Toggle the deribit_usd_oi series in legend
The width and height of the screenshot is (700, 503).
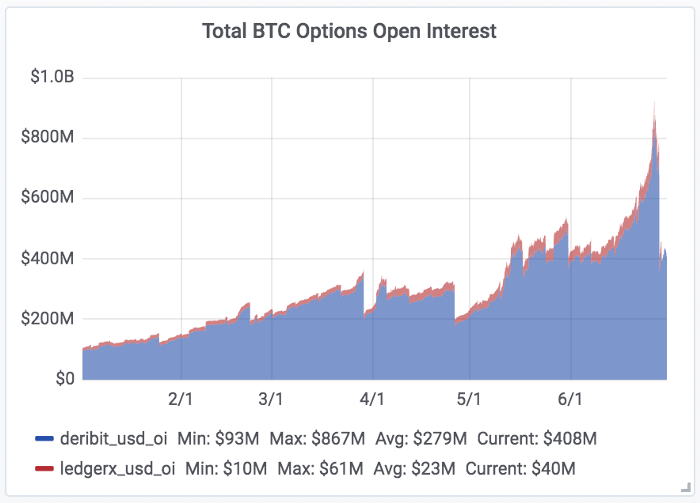[113, 438]
